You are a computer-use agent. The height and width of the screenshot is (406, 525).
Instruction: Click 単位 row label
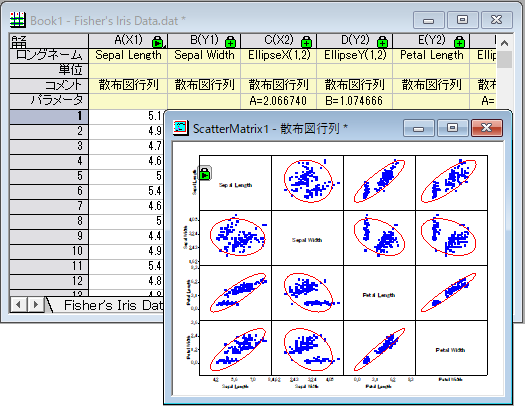[x=49, y=70]
